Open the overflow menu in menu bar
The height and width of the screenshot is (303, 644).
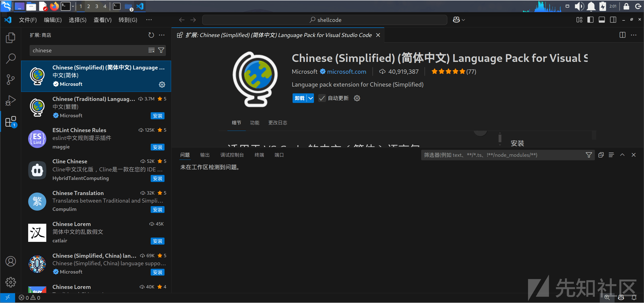[x=149, y=20]
